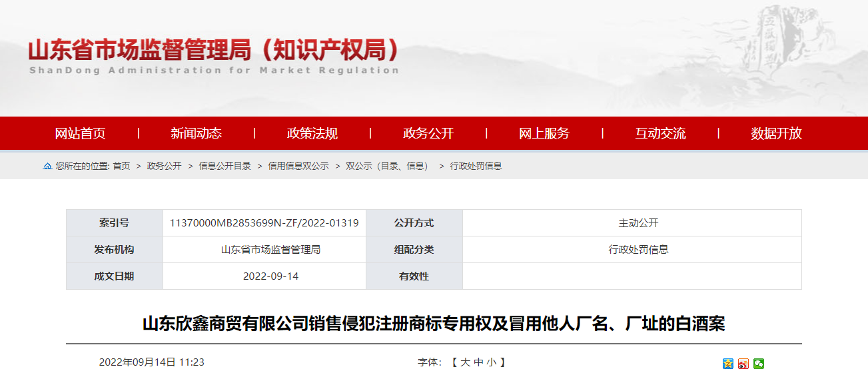Click the 您所在的位置 label
The image size is (868, 387).
click(83, 166)
